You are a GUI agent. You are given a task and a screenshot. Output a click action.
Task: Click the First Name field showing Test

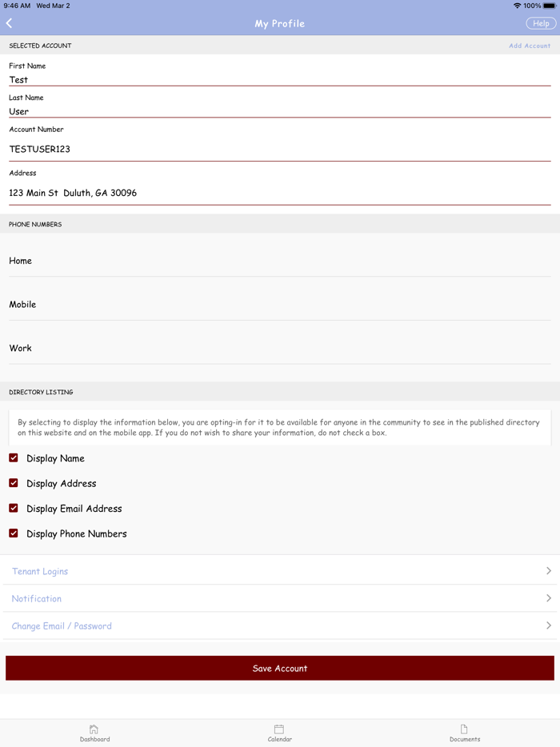(280, 79)
